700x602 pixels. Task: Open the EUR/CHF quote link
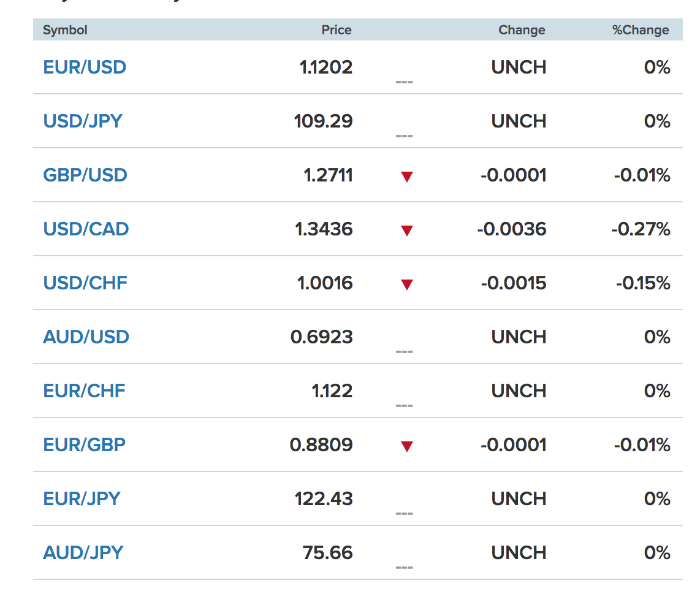tap(84, 391)
